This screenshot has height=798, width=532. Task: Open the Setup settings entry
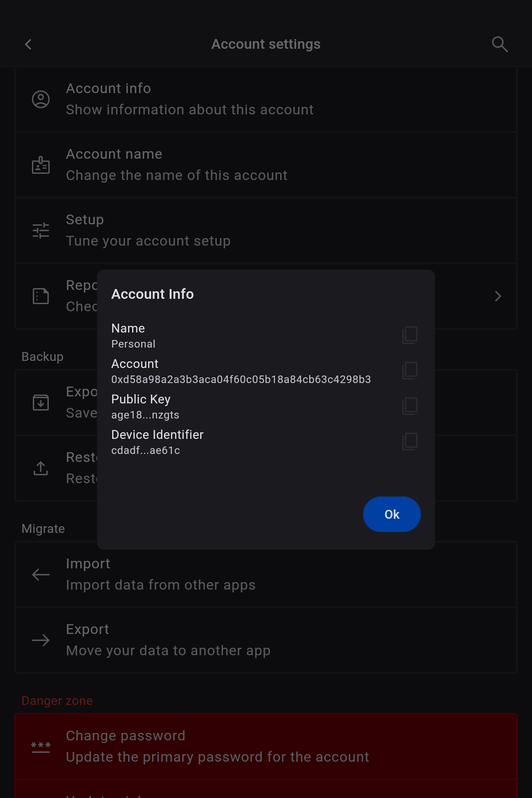266,231
